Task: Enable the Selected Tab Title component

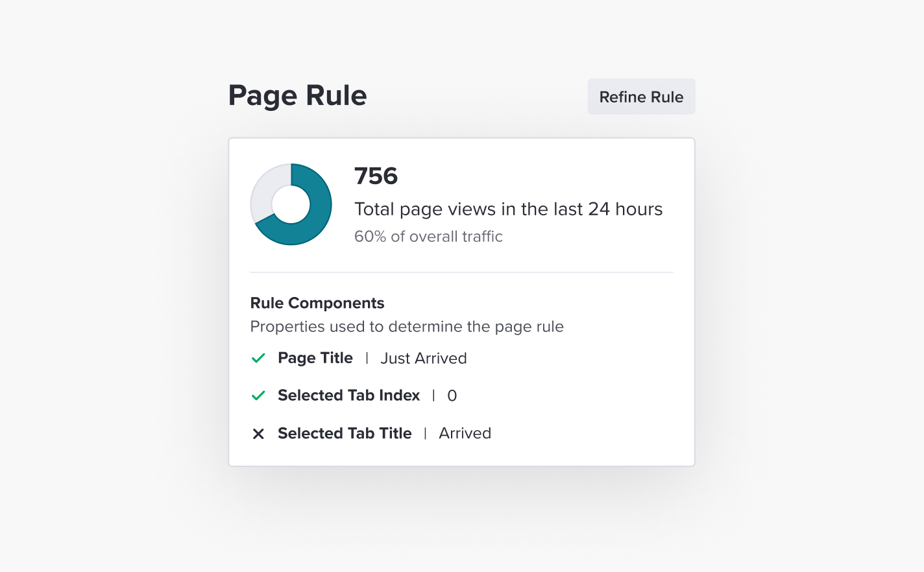Action: click(x=345, y=433)
